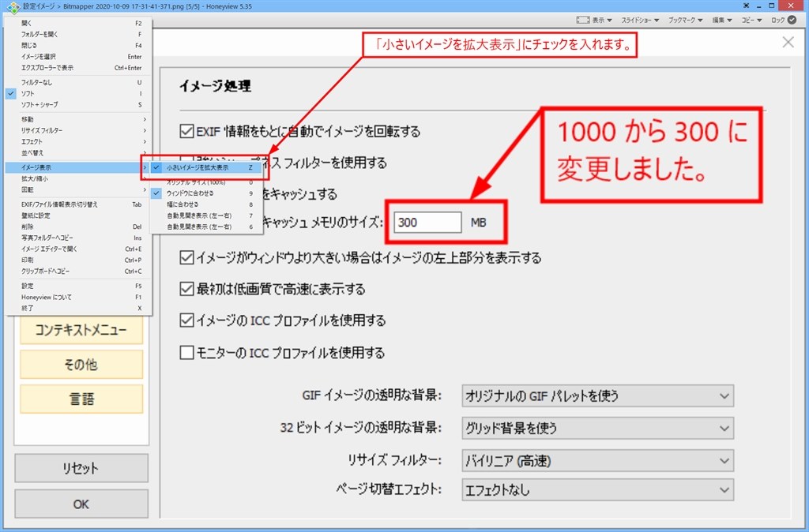This screenshot has height=532, width=809.
Task: Toggle the show top-left part of large images checkbox
Action: coord(186,257)
